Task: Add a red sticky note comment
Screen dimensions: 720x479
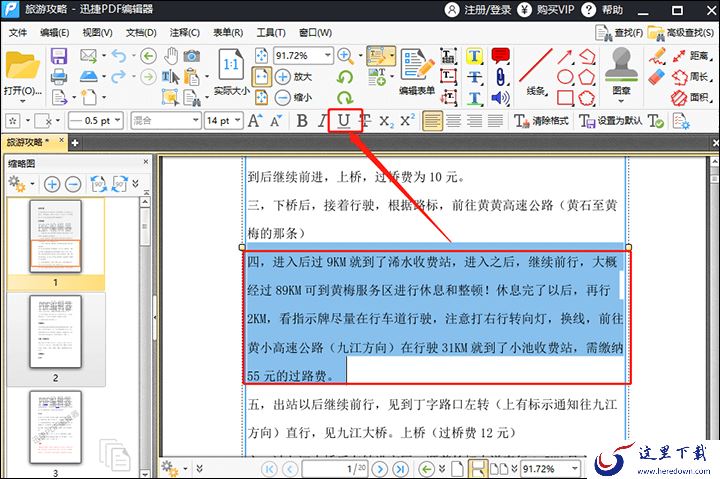Action: pos(500,56)
